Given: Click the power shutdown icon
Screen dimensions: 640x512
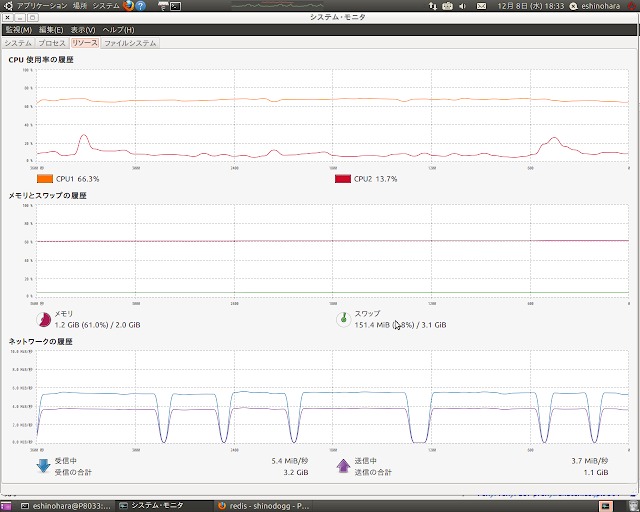Looking at the screenshot, I should [x=631, y=6].
